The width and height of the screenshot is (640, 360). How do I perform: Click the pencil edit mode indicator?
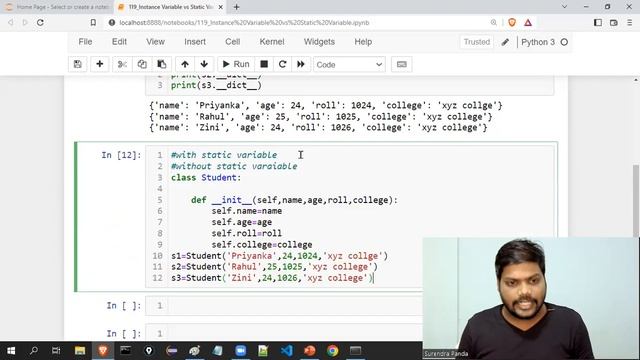[505, 42]
